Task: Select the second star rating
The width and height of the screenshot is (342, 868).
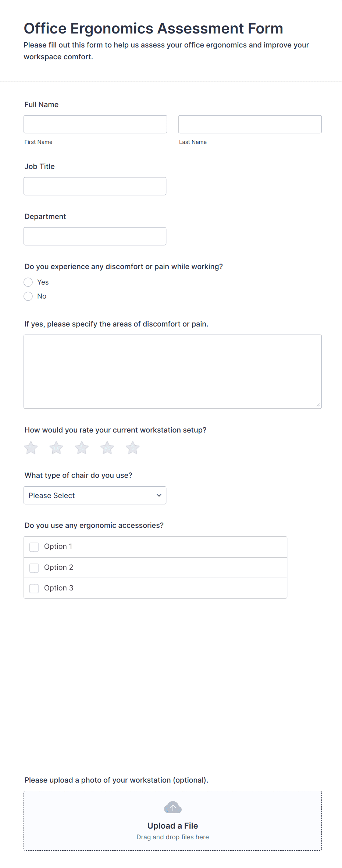Action: point(56,448)
